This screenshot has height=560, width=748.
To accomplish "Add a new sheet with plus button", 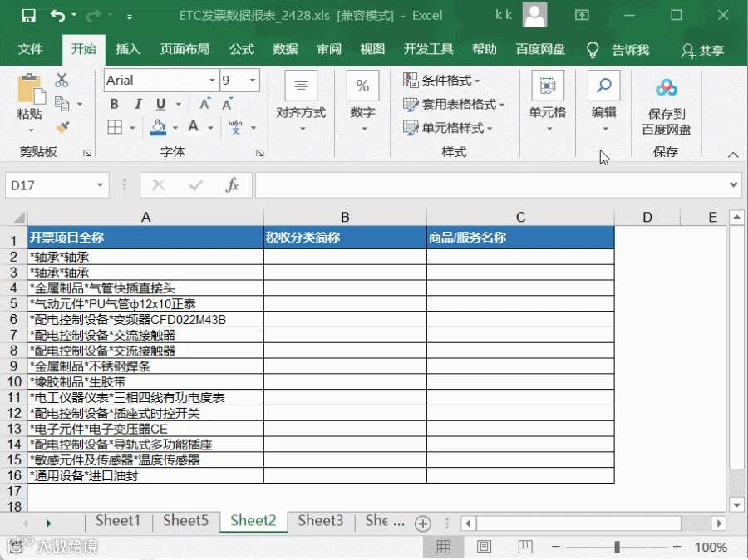I will click(x=423, y=523).
